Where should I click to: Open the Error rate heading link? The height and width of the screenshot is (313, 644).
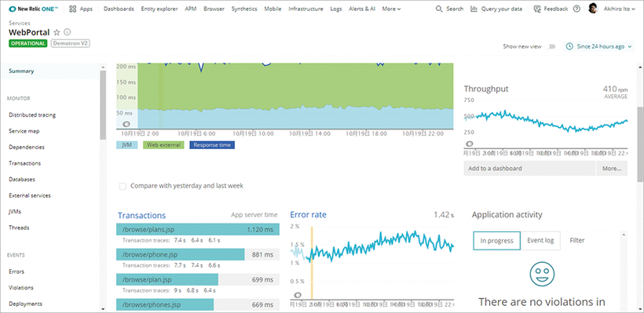309,214
